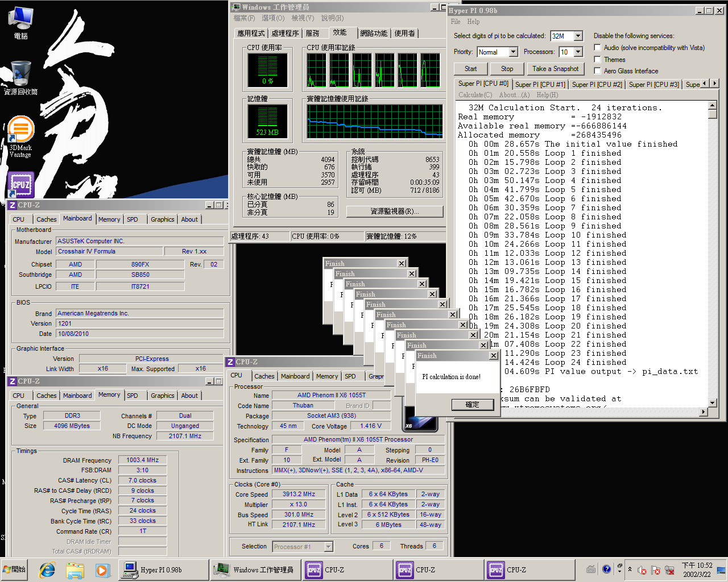Switch to 使用者 tab in Task Manager

coord(405,34)
